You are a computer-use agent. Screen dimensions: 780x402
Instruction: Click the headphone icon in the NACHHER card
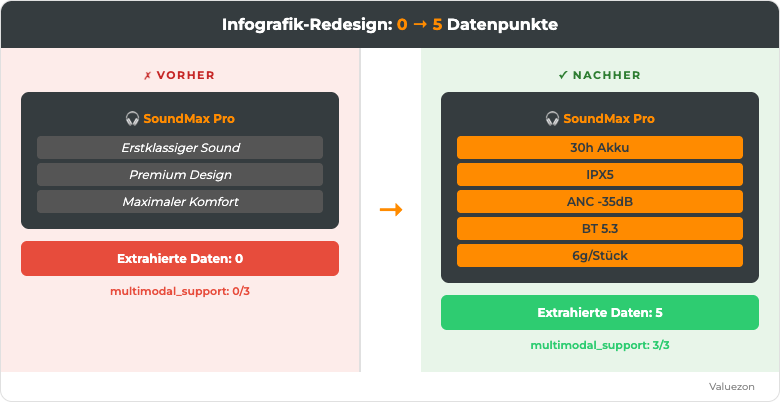pyautogui.click(x=552, y=119)
